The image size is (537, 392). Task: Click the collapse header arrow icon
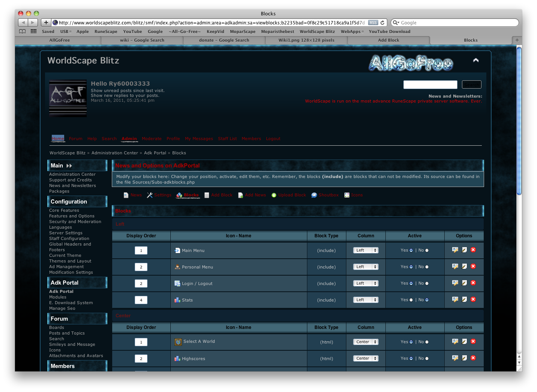coord(476,60)
